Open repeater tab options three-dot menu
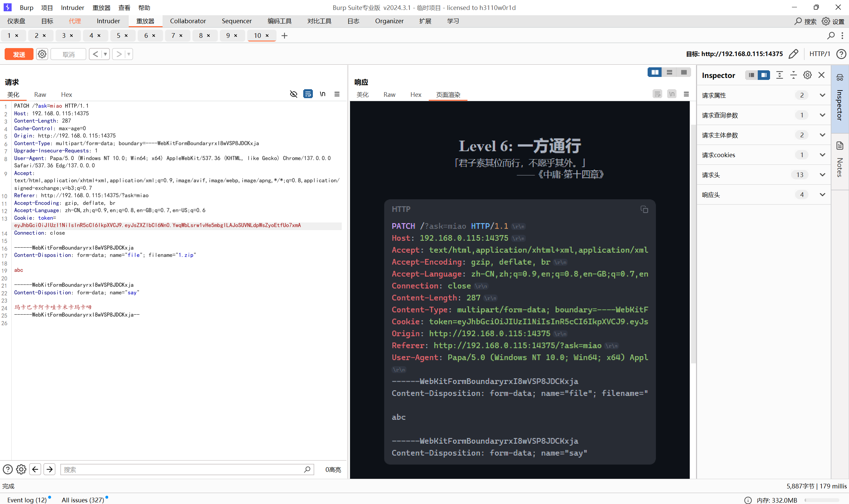Image resolution: width=849 pixels, height=504 pixels. [x=842, y=36]
